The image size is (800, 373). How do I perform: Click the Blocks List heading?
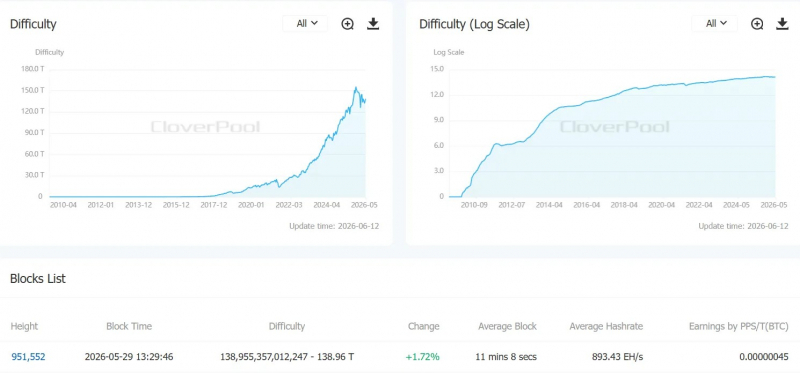click(x=38, y=279)
